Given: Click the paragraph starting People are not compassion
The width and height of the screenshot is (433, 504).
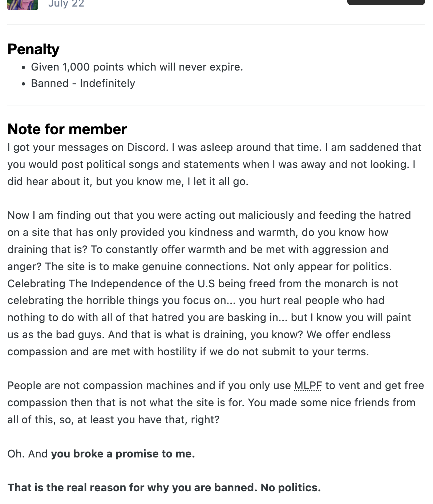Looking at the screenshot, I should (x=216, y=403).
